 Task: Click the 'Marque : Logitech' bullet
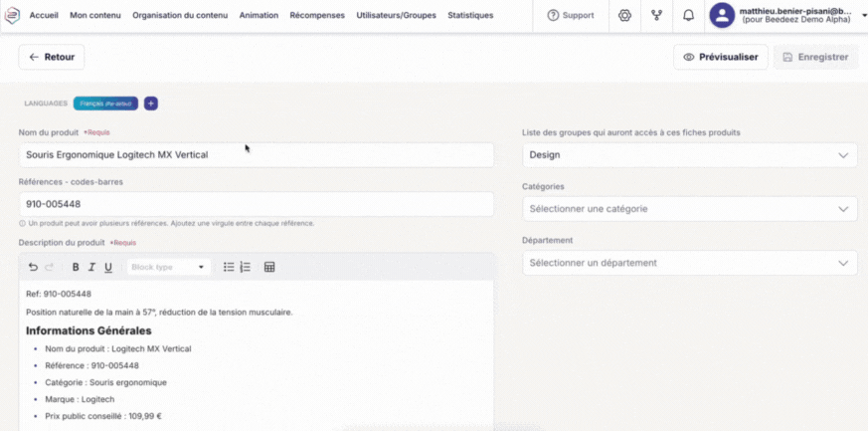(80, 399)
